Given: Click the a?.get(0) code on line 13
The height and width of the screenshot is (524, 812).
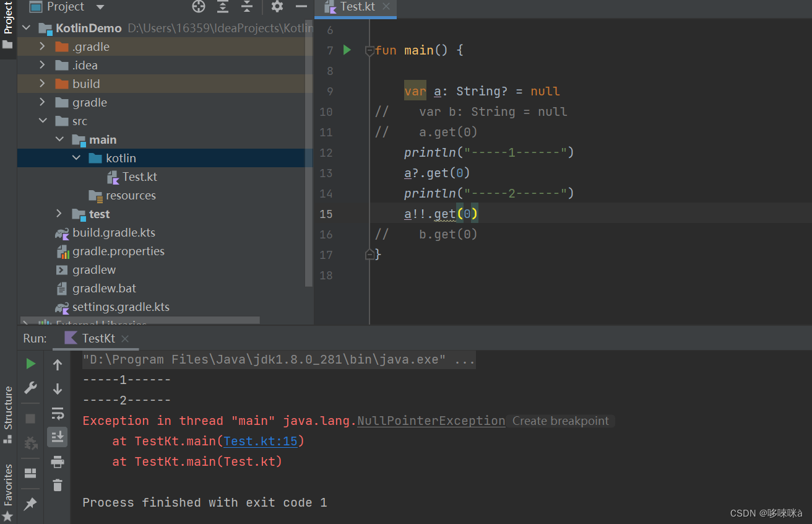Looking at the screenshot, I should coord(437,173).
